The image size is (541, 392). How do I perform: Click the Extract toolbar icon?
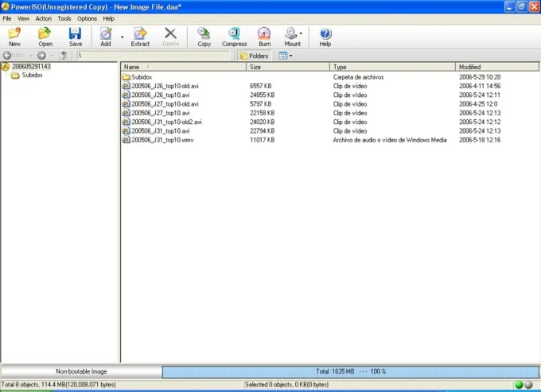[140, 37]
